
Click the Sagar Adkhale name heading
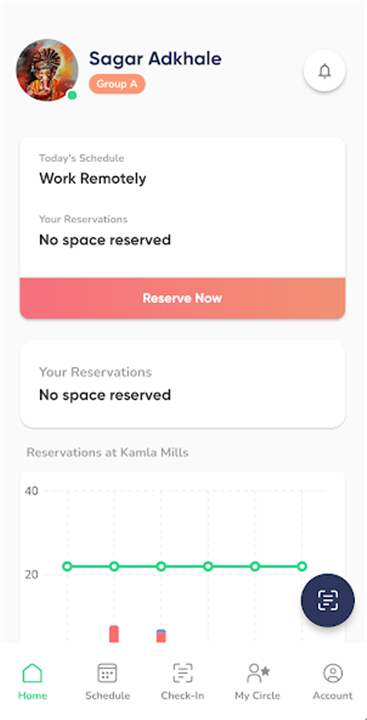tap(155, 58)
